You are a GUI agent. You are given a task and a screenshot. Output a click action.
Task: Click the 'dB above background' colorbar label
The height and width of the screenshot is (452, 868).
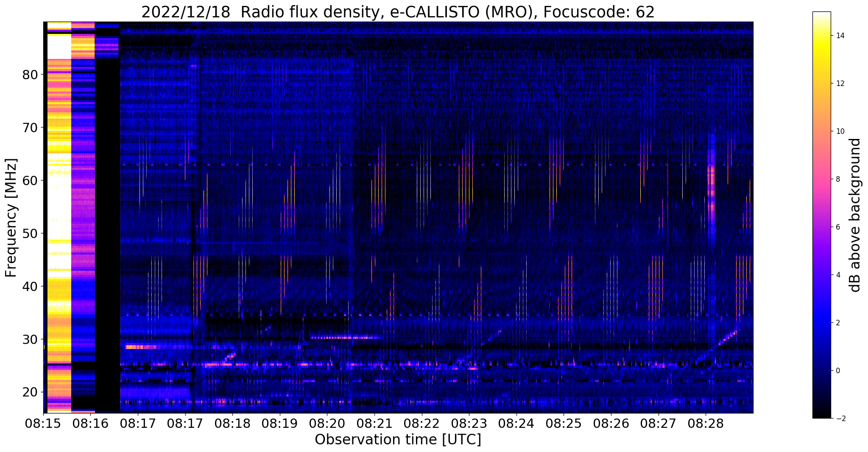tap(855, 215)
